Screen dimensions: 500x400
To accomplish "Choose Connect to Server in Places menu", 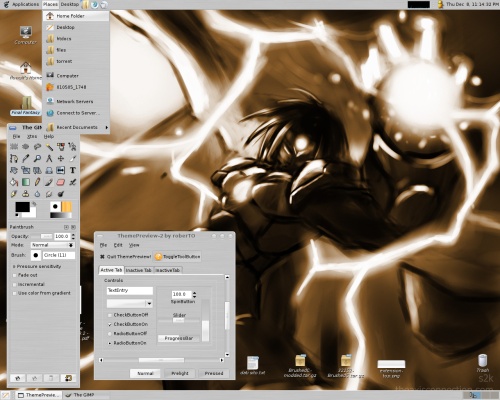I will point(76,113).
